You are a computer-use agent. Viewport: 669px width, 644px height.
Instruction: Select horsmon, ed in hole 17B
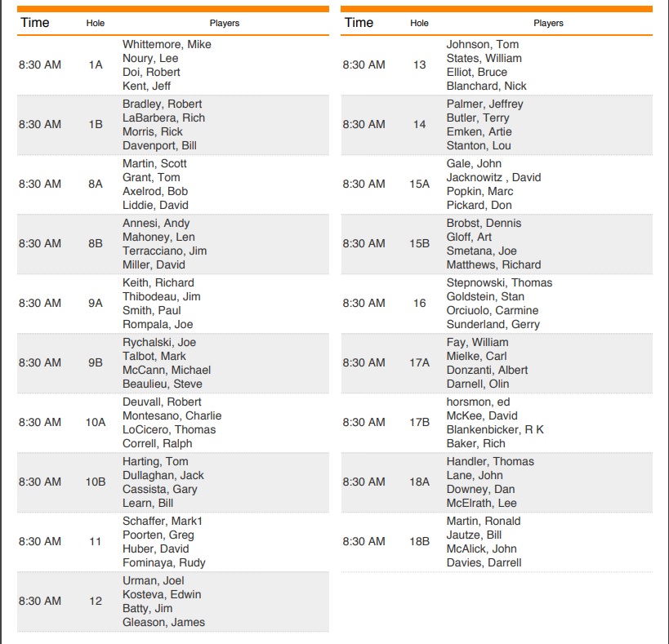coord(478,402)
